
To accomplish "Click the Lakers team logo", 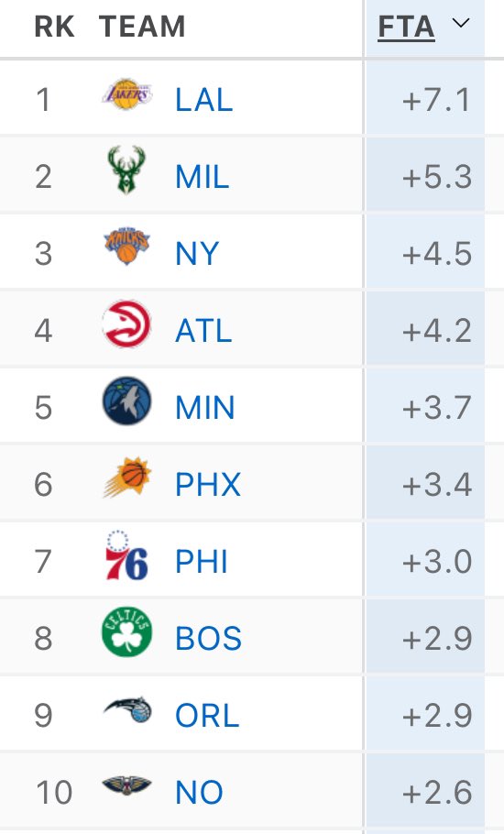I will 126,94.
